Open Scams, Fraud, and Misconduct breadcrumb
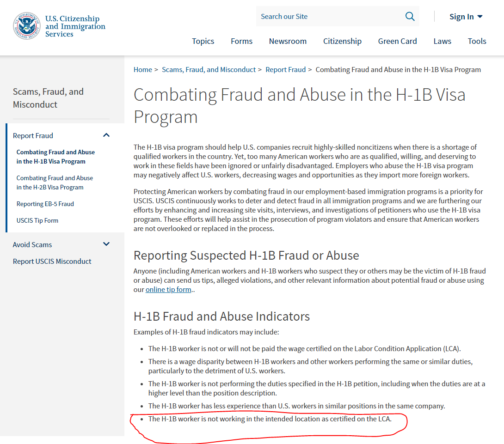Screen dimensions: 504x444 tap(209, 70)
